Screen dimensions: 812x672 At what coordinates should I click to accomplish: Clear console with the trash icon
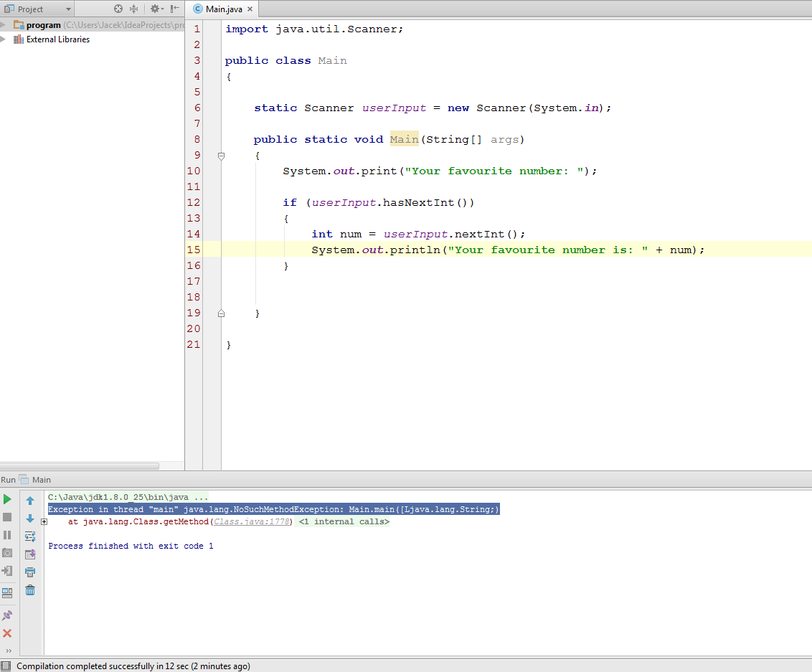pyautogui.click(x=30, y=590)
